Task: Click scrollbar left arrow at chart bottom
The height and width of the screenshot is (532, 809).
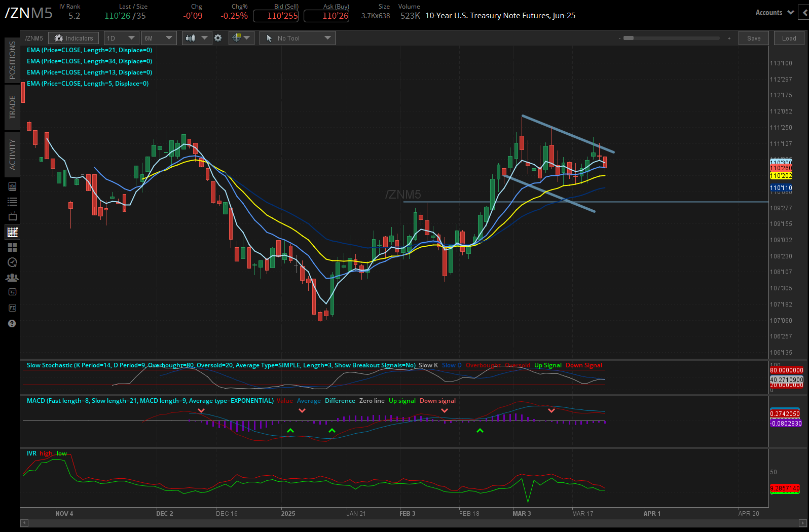Action: click(x=24, y=523)
